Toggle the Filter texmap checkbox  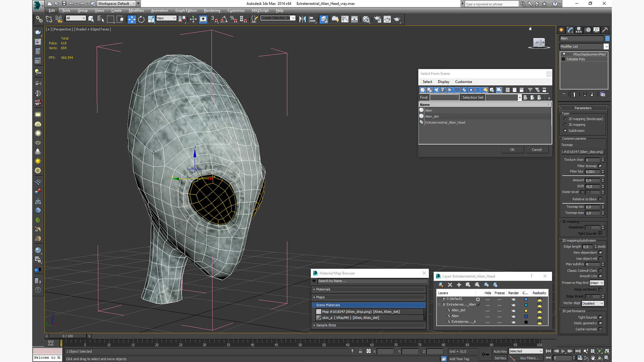[600, 166]
